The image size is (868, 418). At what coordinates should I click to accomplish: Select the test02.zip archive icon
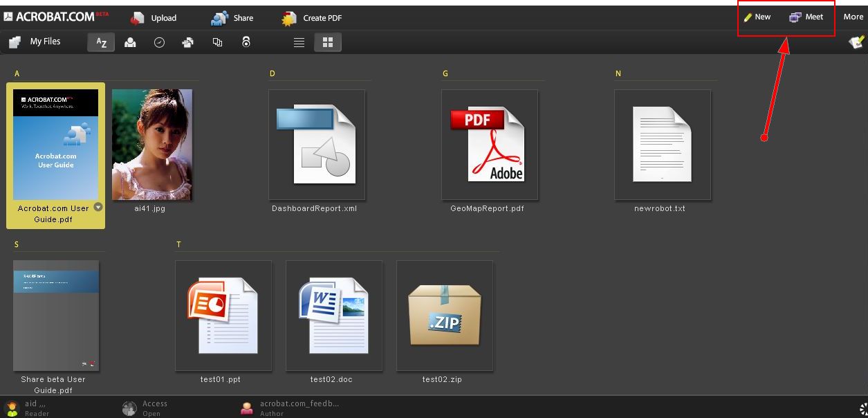[445, 316]
